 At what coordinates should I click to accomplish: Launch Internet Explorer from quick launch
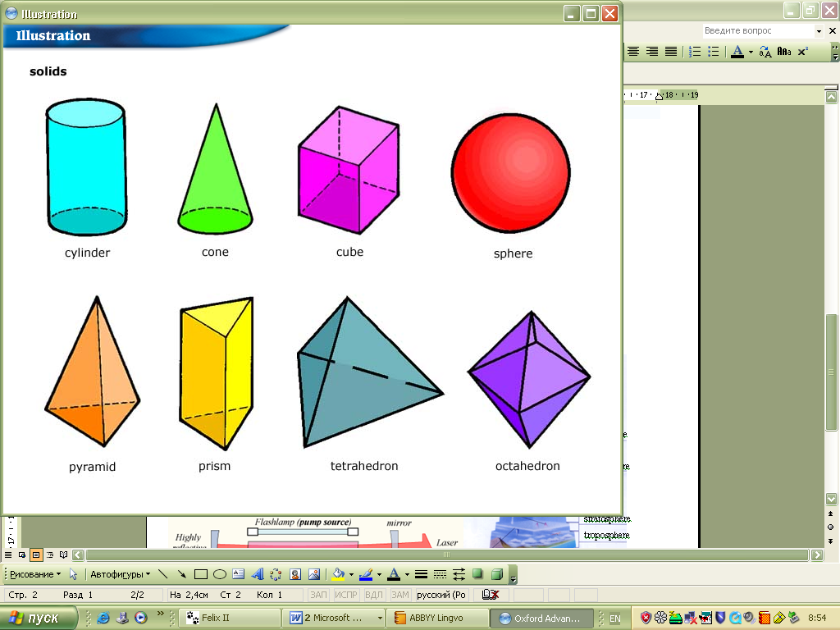click(x=103, y=618)
